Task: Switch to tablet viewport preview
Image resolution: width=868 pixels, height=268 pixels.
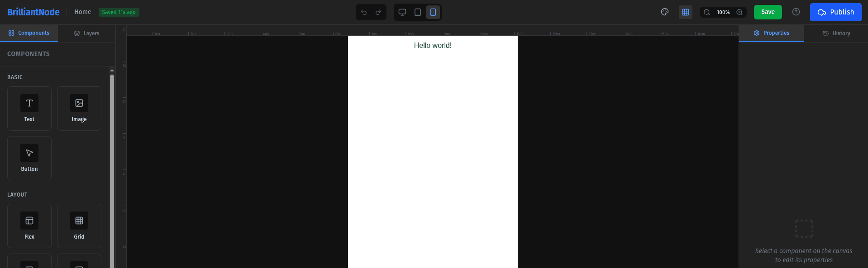Action: click(x=418, y=12)
